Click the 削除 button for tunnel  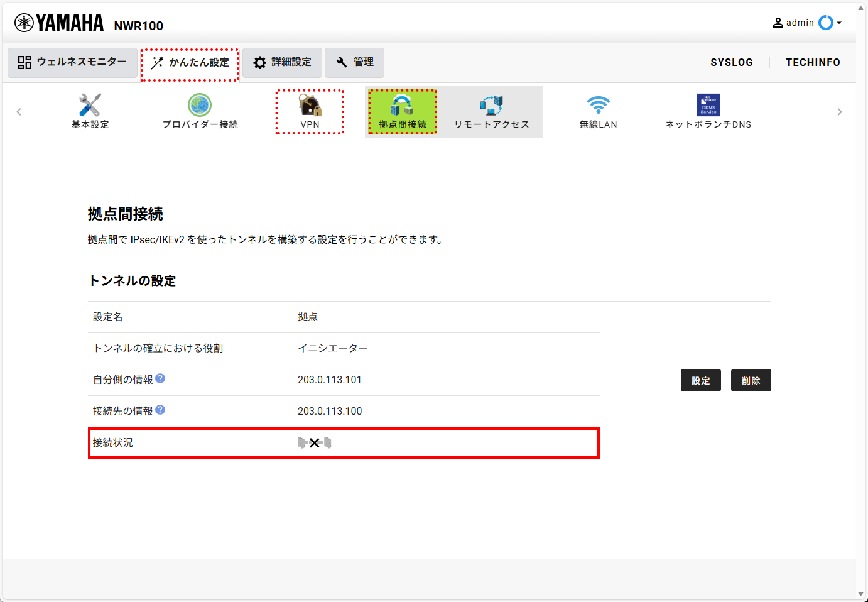751,380
